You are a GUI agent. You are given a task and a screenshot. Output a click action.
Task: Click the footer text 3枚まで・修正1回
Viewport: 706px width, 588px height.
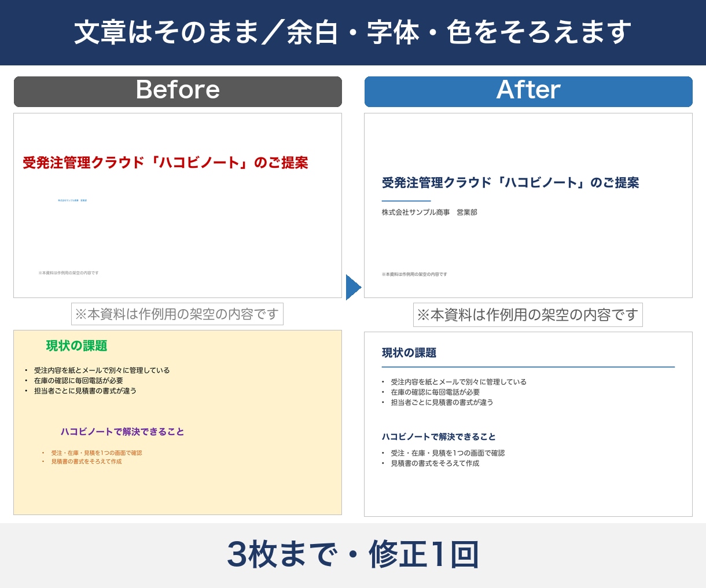(x=353, y=554)
